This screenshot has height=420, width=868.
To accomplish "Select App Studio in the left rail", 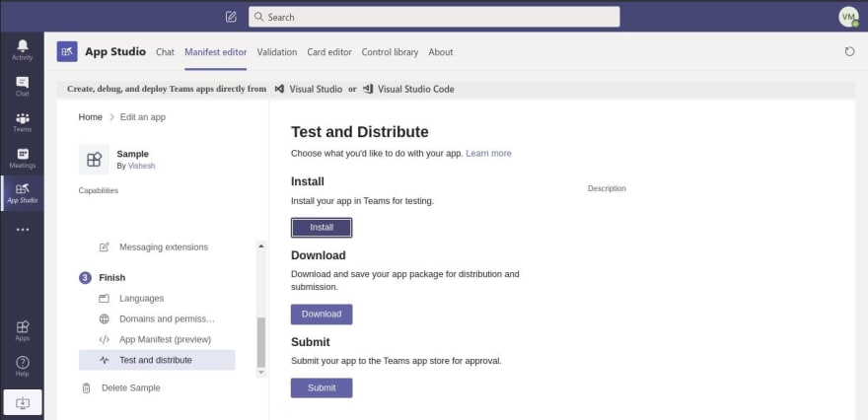I will [22, 193].
